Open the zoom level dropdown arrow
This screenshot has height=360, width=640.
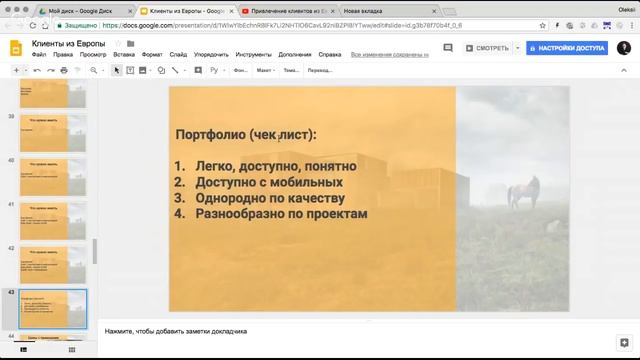103,70
